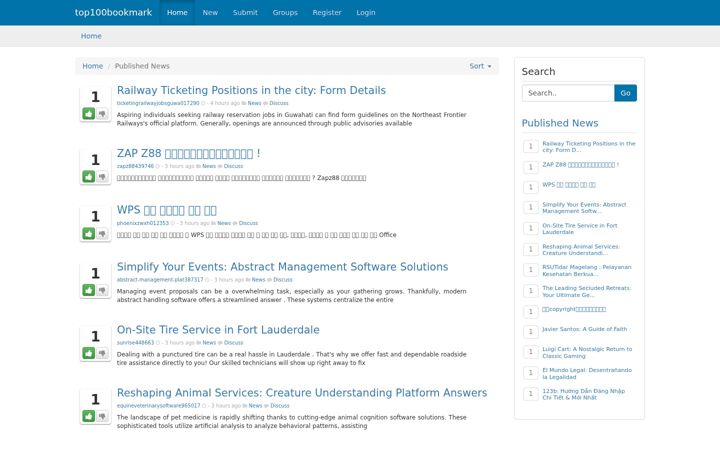Open sidebar link RSUTidar Magelang
This screenshot has height=450, width=720.
click(587, 270)
